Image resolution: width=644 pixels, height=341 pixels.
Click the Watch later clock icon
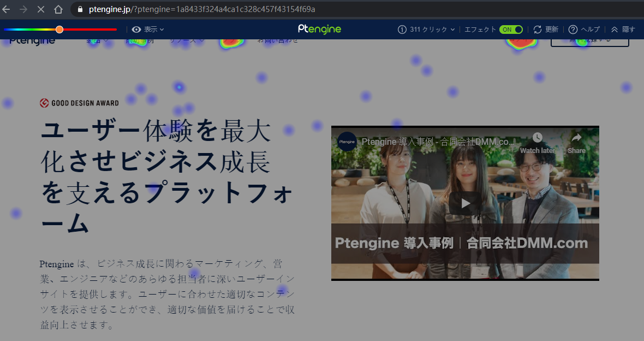click(537, 137)
